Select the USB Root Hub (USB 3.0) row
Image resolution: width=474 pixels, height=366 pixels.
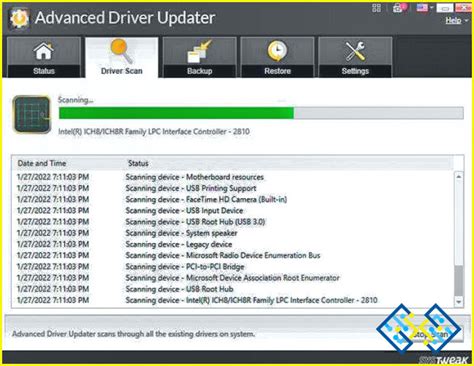[x=233, y=222]
